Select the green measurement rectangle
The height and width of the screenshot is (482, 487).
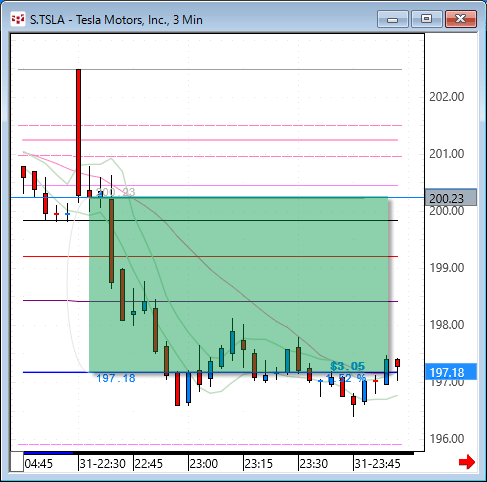(238, 285)
